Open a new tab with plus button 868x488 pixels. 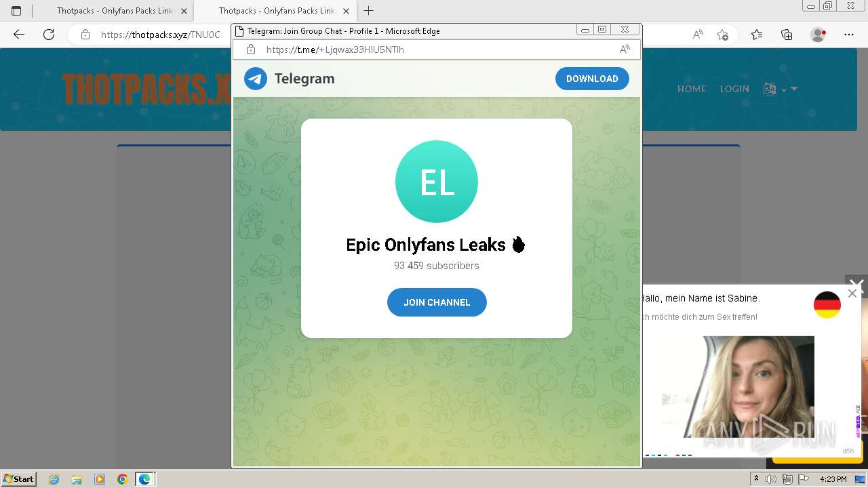[369, 11]
